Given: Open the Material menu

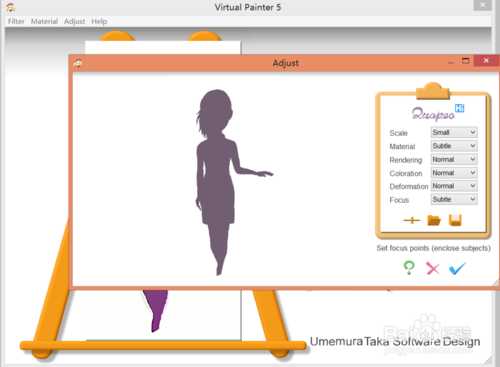Looking at the screenshot, I should point(44,21).
